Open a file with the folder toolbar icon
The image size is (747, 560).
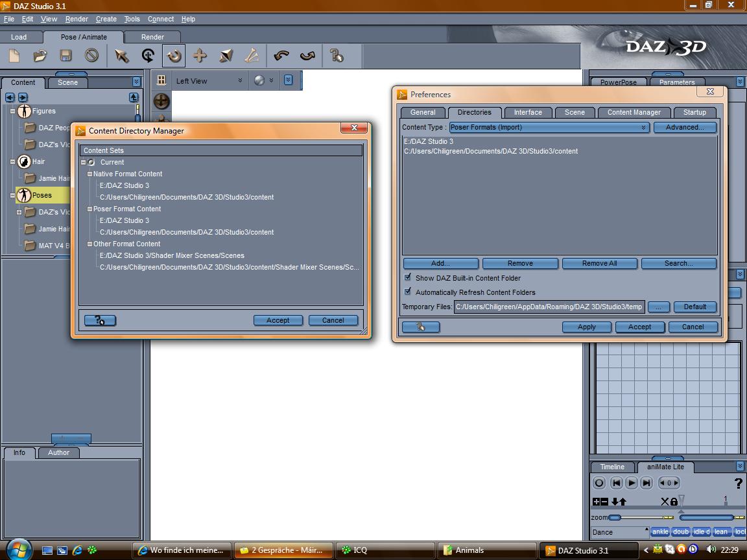click(x=40, y=56)
